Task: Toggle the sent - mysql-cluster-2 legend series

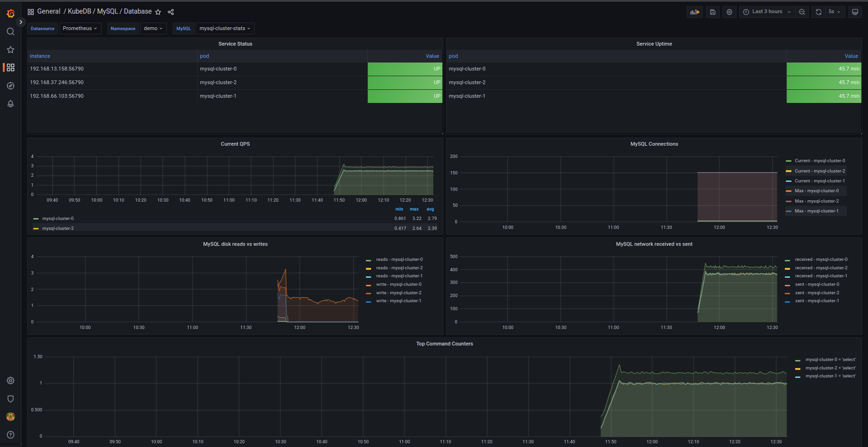Action: click(x=818, y=292)
